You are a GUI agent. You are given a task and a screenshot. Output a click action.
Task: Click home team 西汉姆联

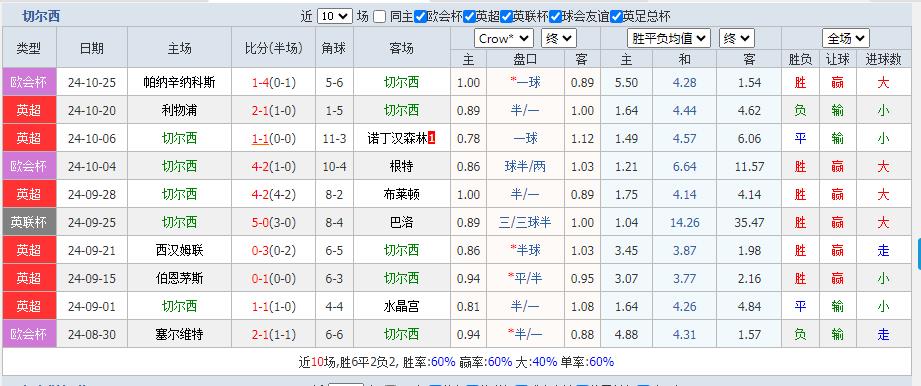click(x=180, y=251)
